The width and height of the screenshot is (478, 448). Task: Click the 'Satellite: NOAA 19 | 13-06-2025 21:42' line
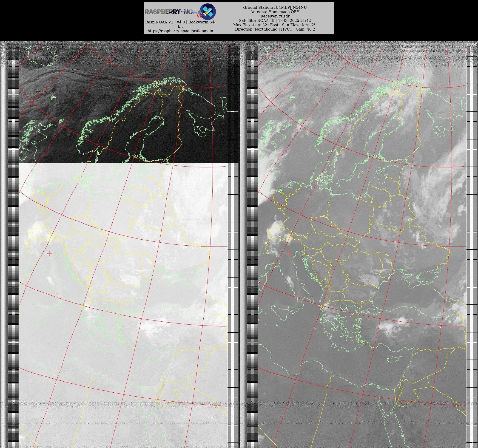[x=275, y=20]
